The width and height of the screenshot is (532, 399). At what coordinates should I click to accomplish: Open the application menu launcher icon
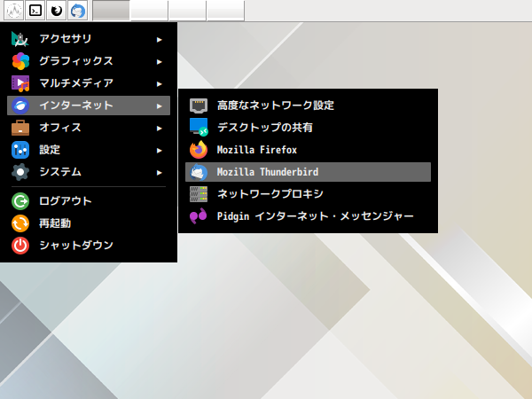click(x=14, y=11)
